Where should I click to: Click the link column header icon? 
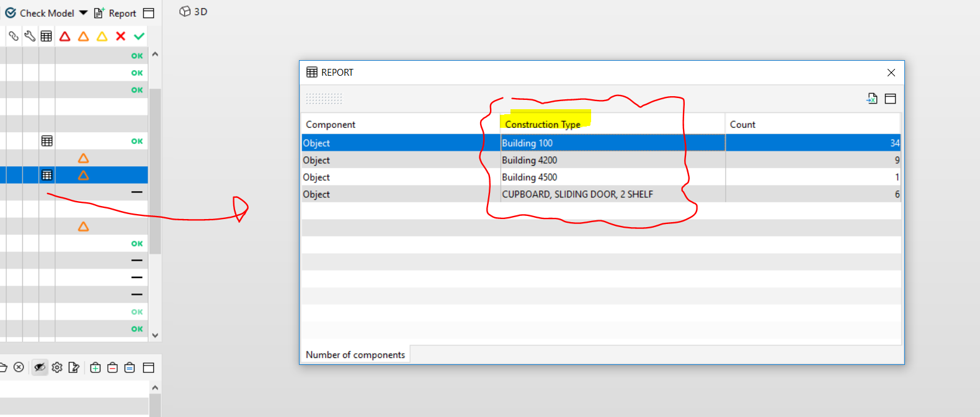[14, 36]
